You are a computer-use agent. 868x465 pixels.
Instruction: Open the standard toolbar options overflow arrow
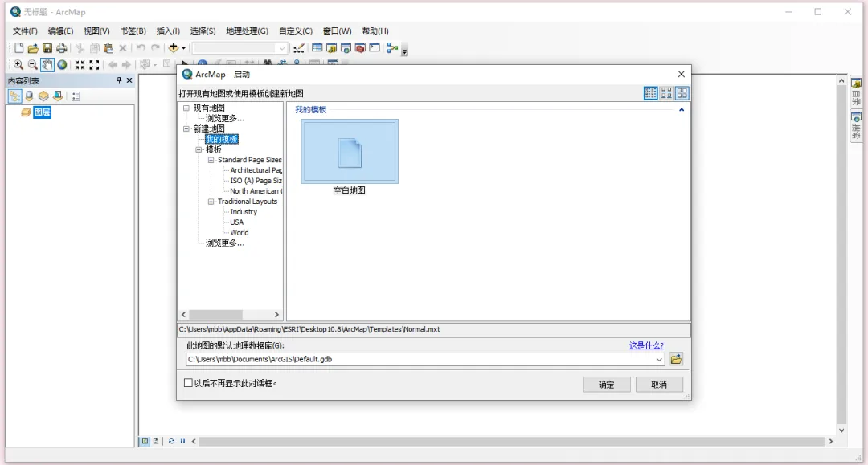point(404,51)
